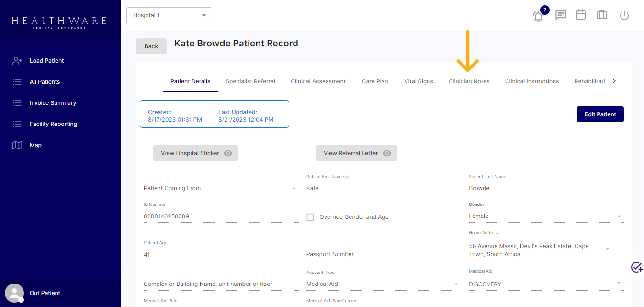
Task: Click the power logout icon
Action: [624, 15]
